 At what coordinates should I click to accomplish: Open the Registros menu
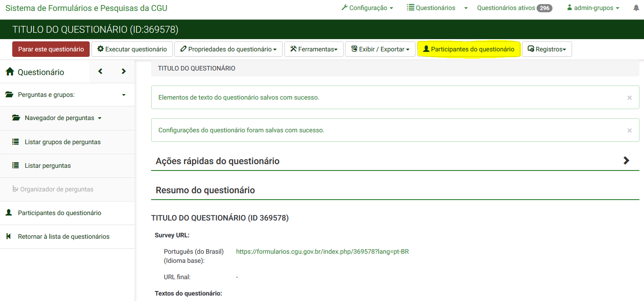547,49
